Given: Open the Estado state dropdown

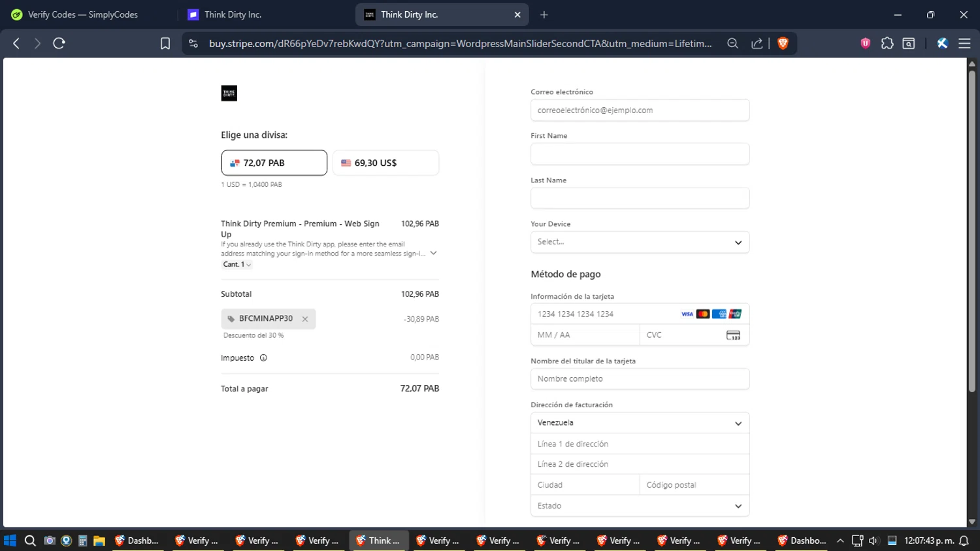Looking at the screenshot, I should pos(640,506).
